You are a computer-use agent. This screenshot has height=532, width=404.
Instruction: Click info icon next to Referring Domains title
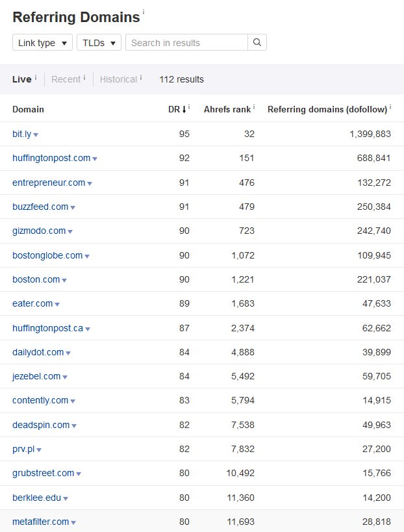144,12
